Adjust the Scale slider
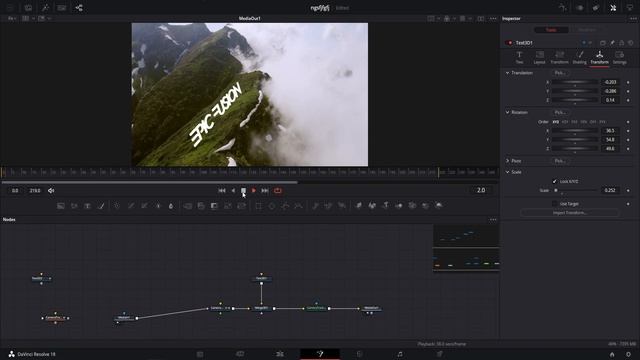 point(575,191)
